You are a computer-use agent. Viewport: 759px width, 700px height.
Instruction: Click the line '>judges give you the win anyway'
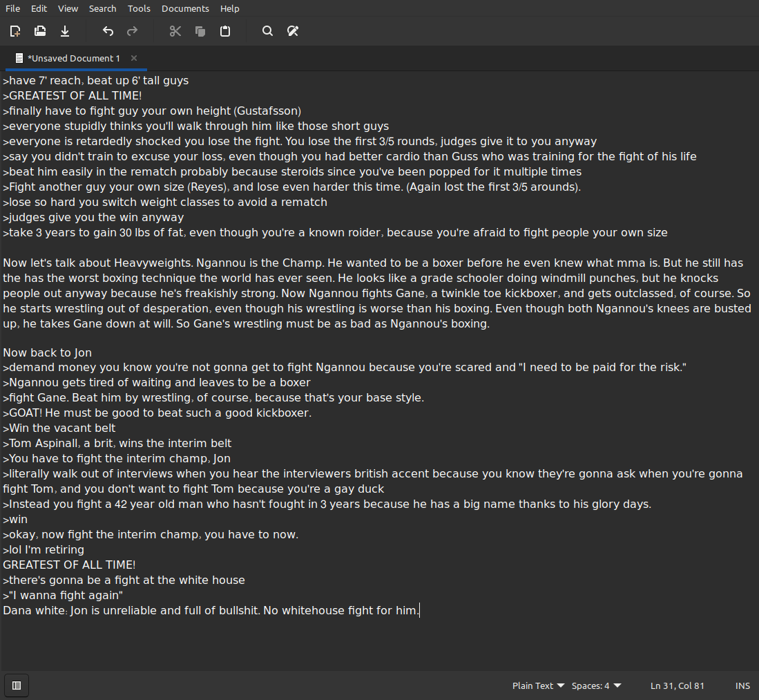click(x=93, y=218)
